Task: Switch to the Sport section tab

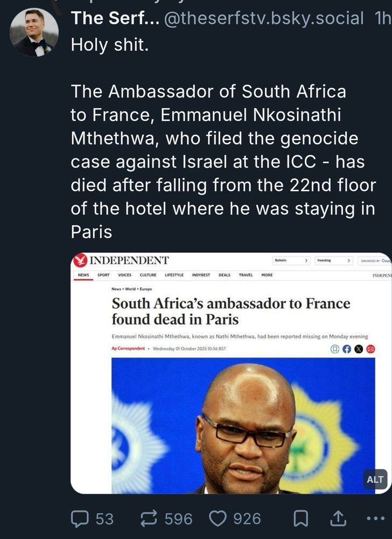Action: coord(102,274)
